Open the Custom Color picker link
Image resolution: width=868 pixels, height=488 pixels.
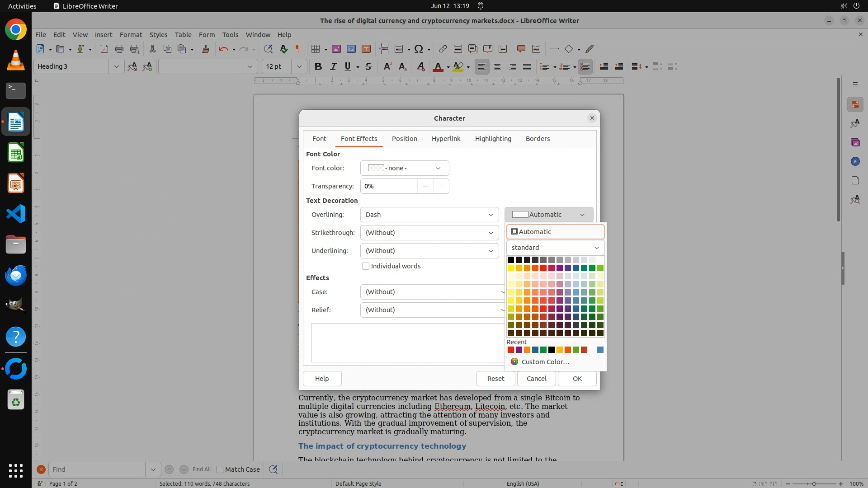545,362
